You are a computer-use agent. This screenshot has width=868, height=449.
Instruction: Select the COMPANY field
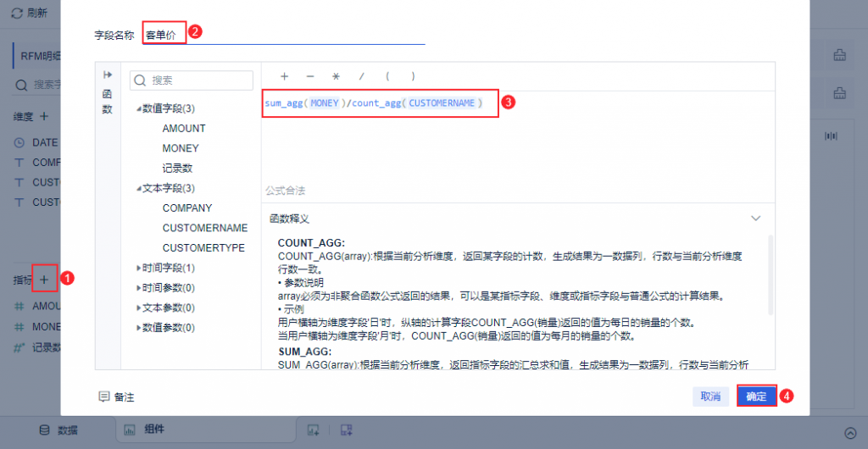[187, 208]
